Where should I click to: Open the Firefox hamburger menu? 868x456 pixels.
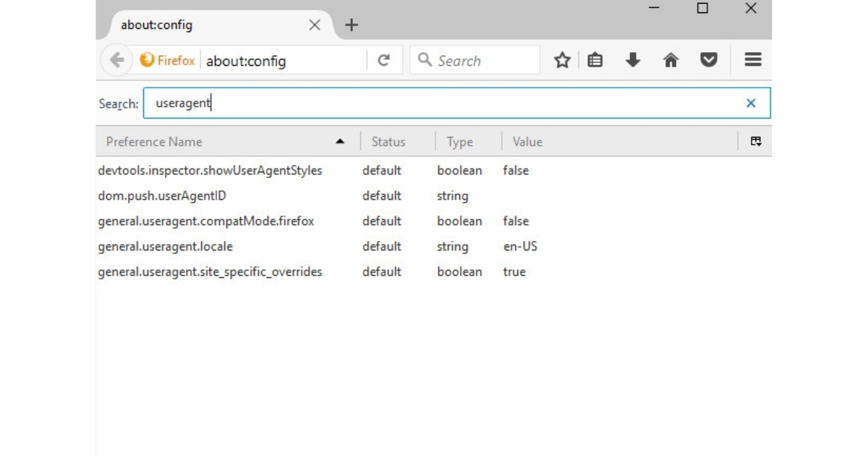(x=752, y=60)
